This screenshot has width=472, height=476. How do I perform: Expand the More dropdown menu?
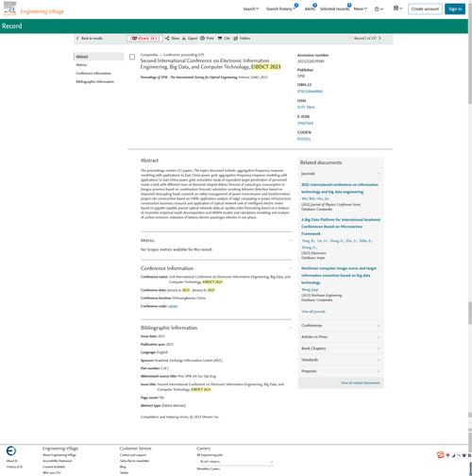(x=361, y=8)
